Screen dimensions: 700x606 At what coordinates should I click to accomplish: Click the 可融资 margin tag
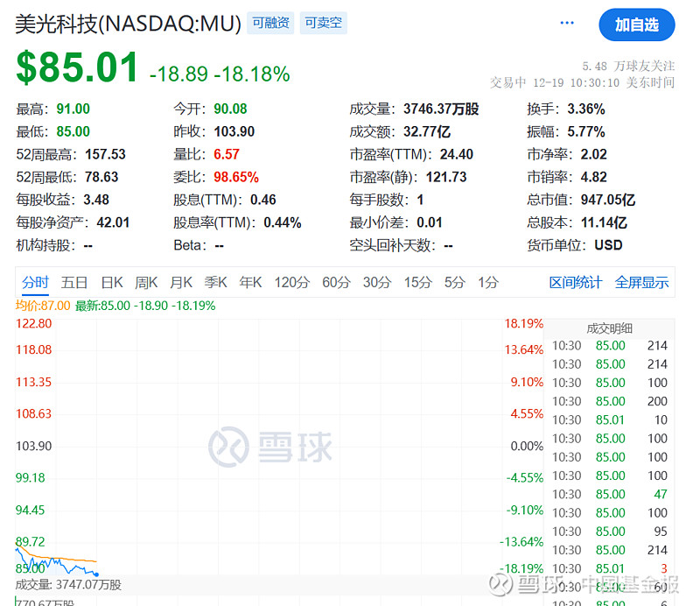[x=270, y=23]
